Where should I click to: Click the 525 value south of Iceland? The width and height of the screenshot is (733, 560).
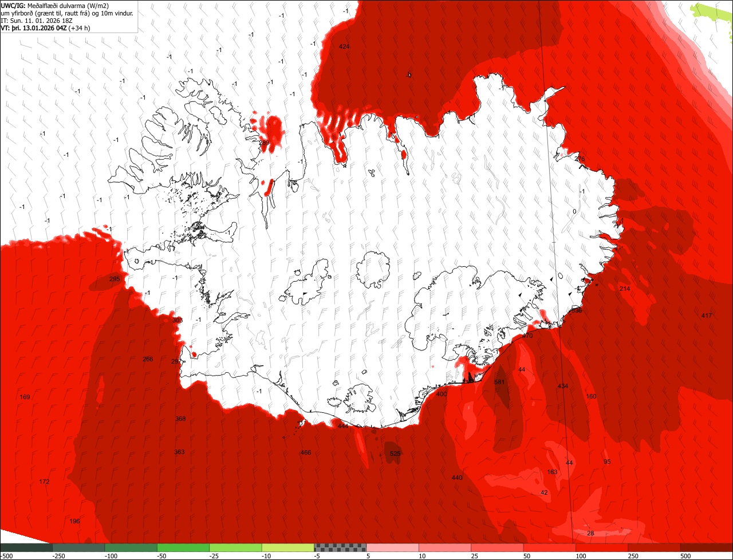pos(395,453)
